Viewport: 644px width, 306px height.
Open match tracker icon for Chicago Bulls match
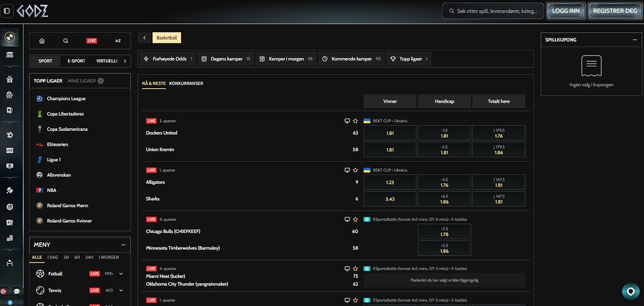tap(347, 219)
